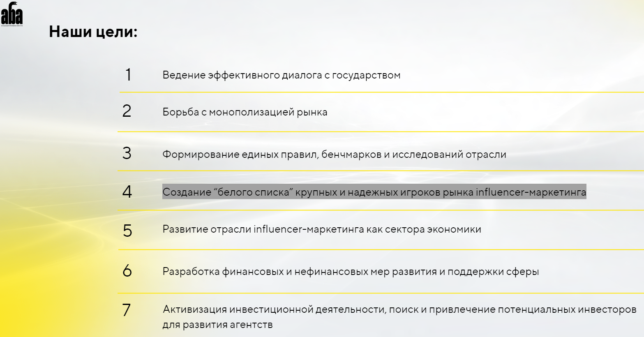Click the number 4 list marker
Image resolution: width=644 pixels, height=337 pixels.
(127, 192)
